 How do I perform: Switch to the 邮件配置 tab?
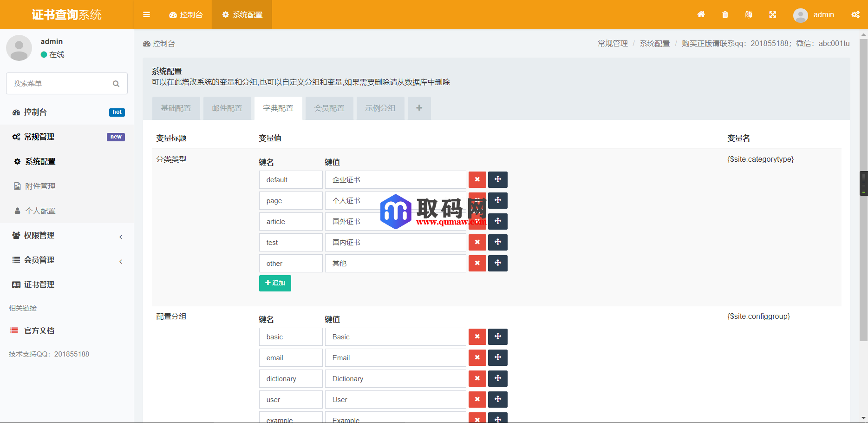(227, 108)
